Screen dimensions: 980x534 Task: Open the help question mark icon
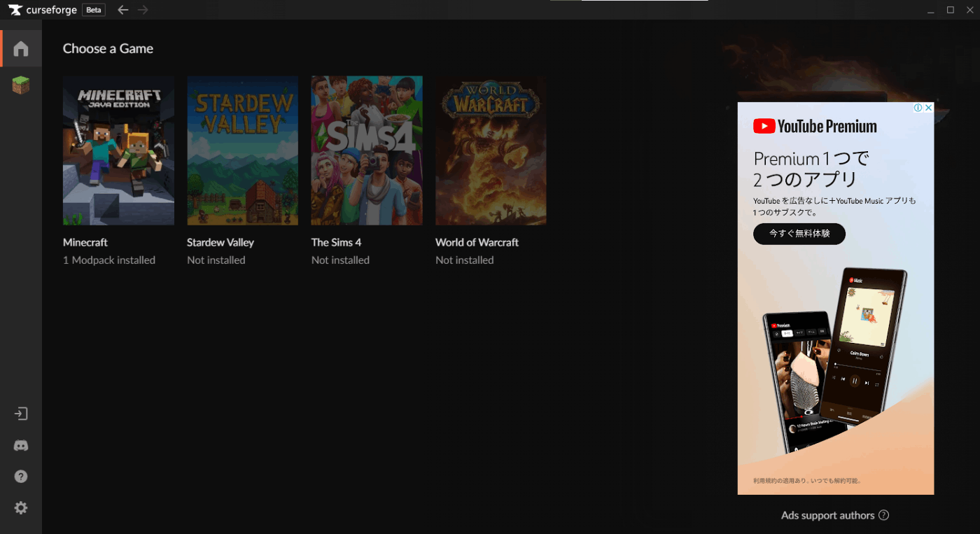pos(21,477)
